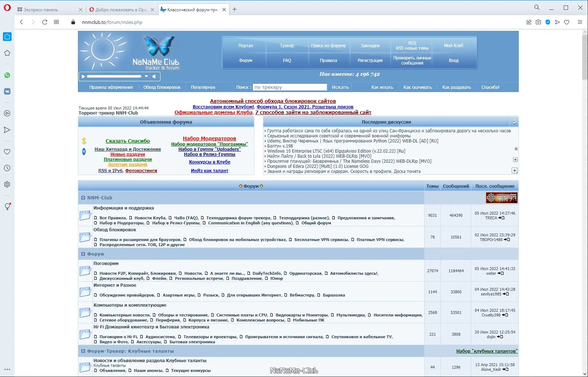Open the Сказать Спасибо link

click(x=128, y=141)
